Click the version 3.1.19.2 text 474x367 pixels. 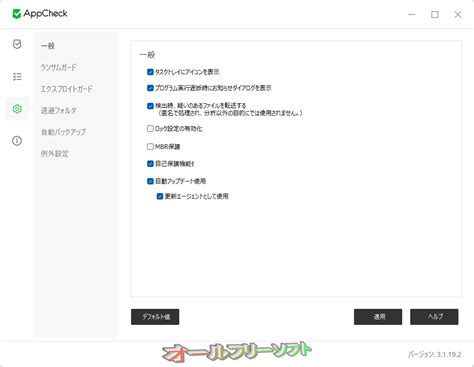[x=434, y=354]
